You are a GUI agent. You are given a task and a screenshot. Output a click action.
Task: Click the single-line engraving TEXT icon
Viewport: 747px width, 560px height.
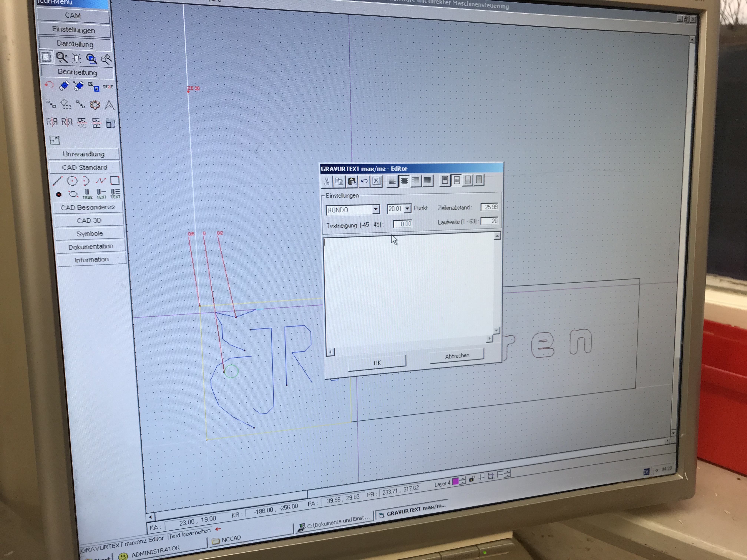click(x=101, y=194)
